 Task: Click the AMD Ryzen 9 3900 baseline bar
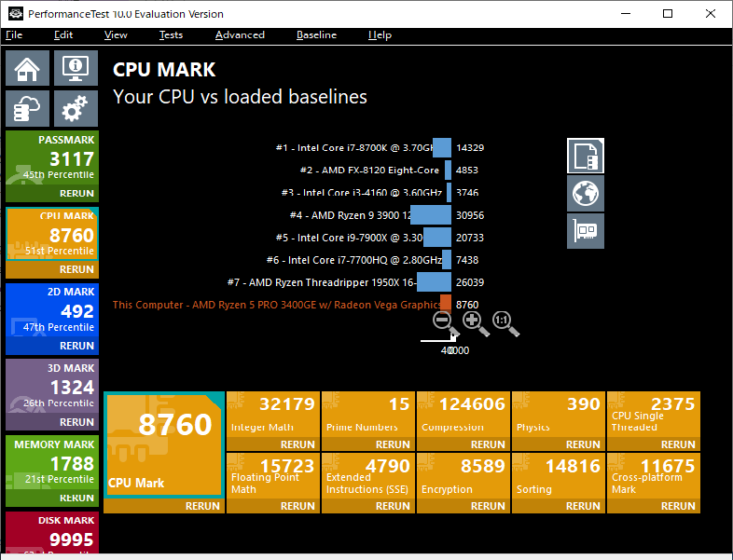[x=431, y=215]
